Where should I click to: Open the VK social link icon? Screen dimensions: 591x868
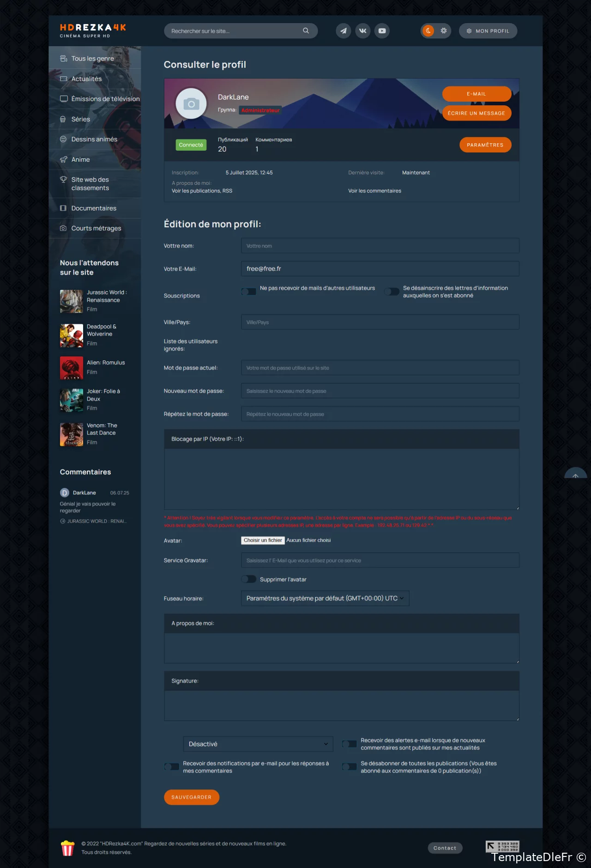pos(363,31)
